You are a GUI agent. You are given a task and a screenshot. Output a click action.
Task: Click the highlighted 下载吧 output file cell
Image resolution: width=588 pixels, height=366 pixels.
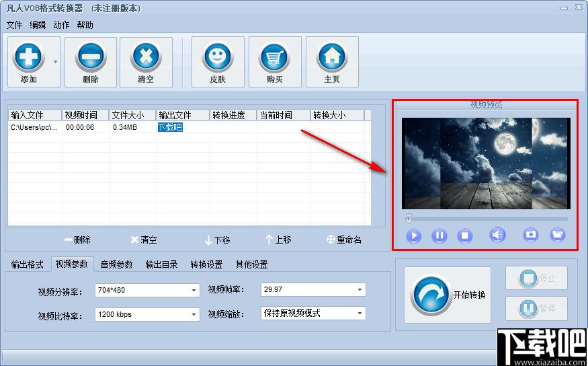click(x=170, y=127)
